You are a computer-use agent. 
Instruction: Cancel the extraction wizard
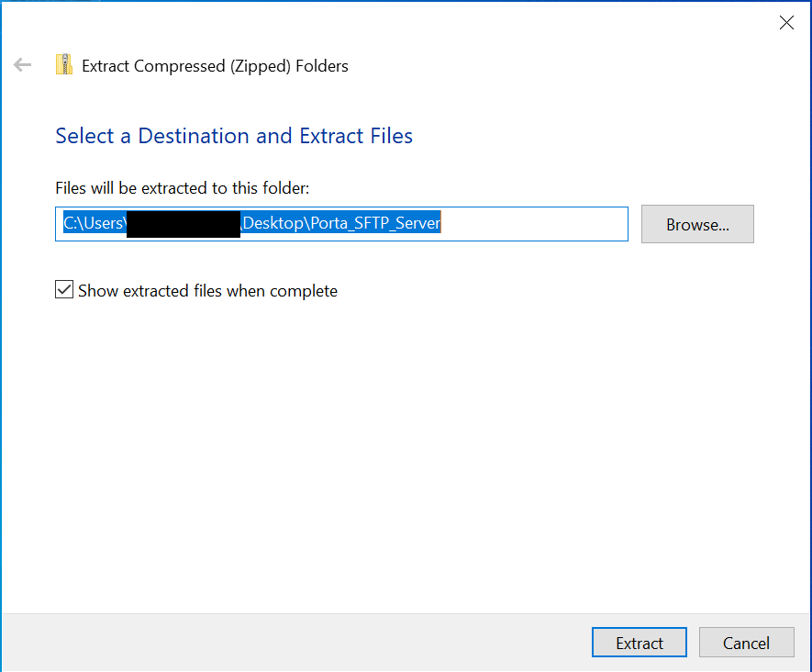746,643
